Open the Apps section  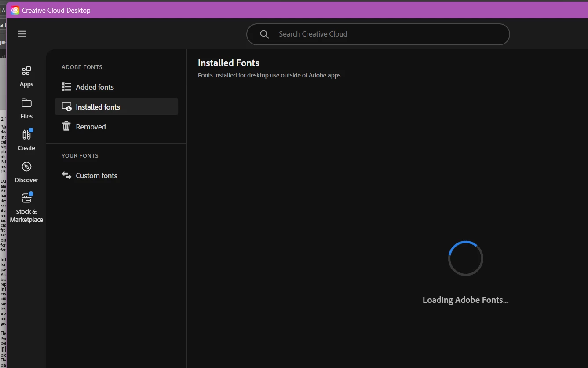(x=26, y=77)
